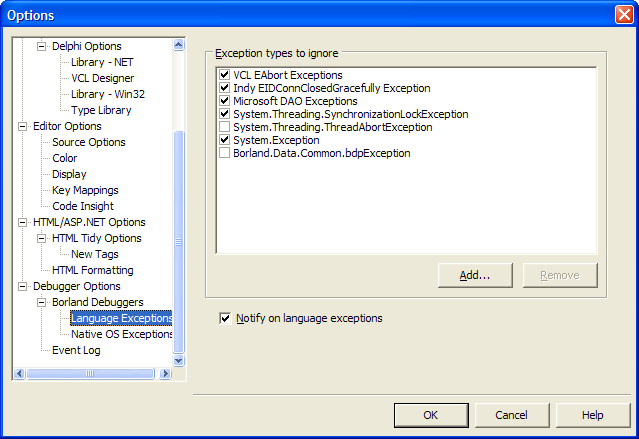
Task: Toggle VCL EAbort Exceptions checkbox
Action: click(x=225, y=75)
